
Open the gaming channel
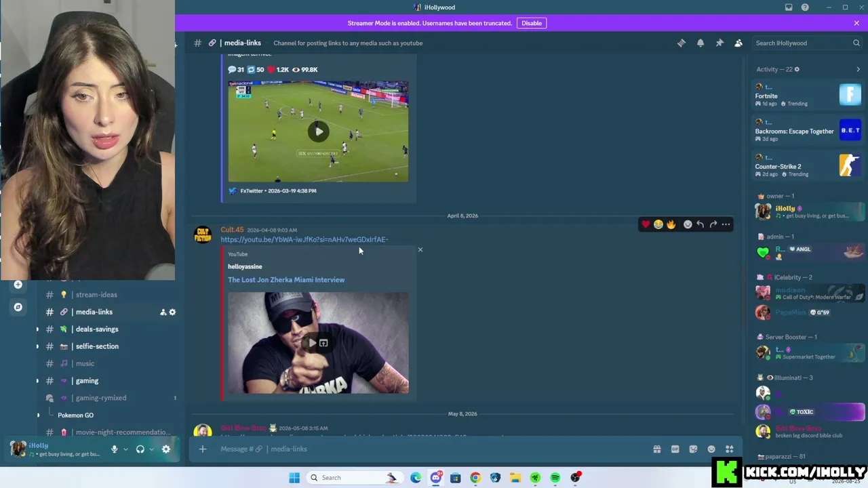point(87,381)
